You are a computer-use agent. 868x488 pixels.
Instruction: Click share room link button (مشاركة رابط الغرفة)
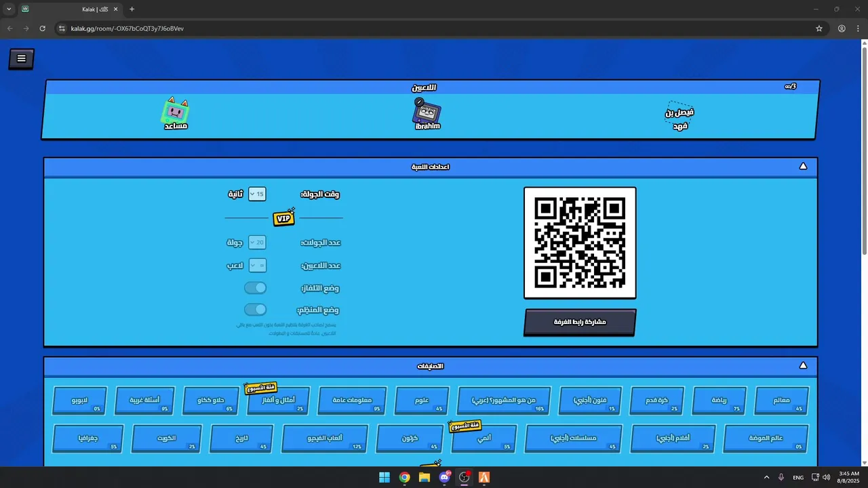[x=580, y=323]
